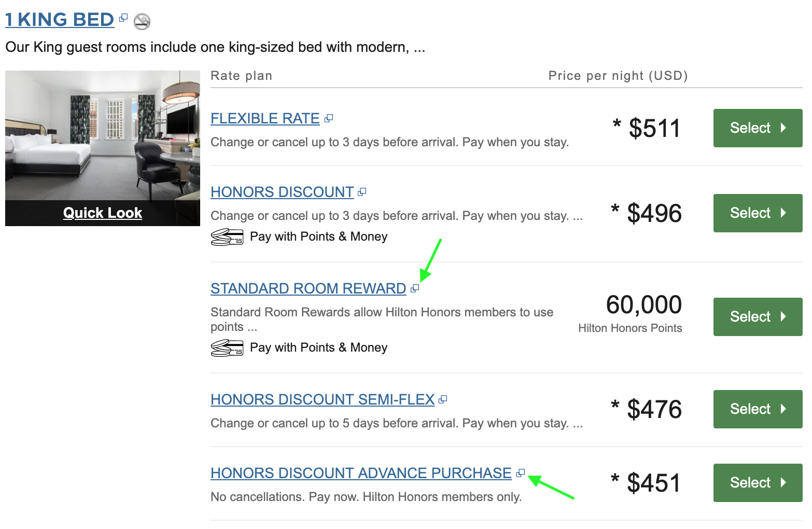Click Points & Money icon under Standard Room Reward

(227, 347)
